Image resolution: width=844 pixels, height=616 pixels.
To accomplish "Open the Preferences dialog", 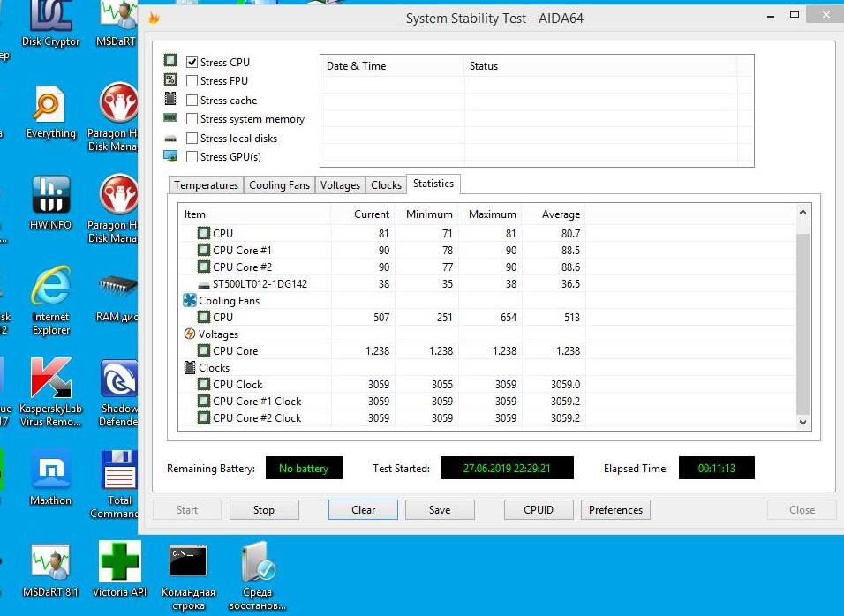I will tap(615, 509).
